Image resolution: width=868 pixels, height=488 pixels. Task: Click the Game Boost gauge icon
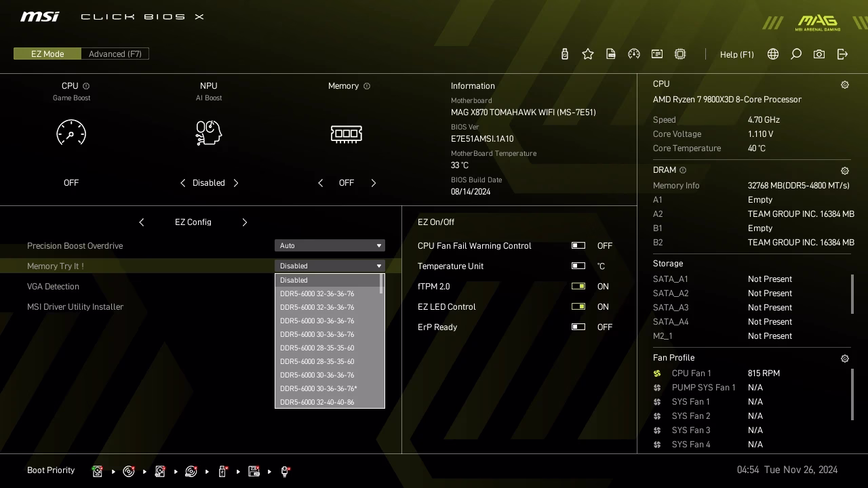tap(71, 133)
